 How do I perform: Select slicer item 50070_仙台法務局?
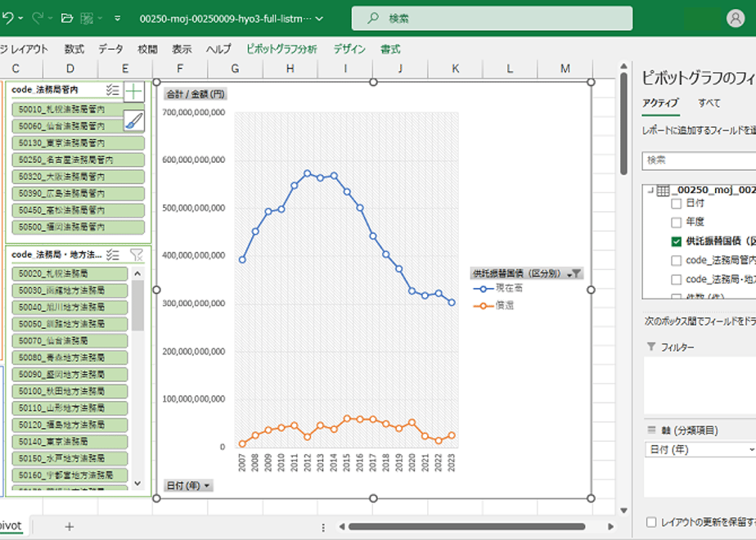(x=70, y=341)
